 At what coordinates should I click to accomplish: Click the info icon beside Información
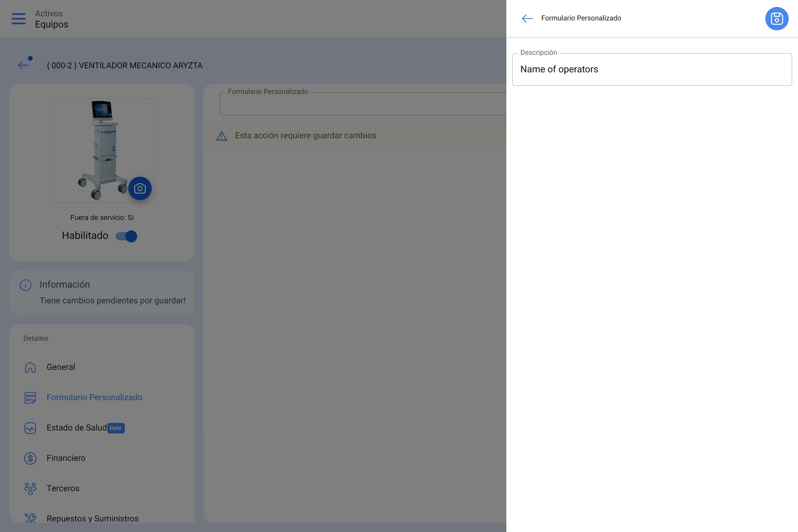pos(26,285)
